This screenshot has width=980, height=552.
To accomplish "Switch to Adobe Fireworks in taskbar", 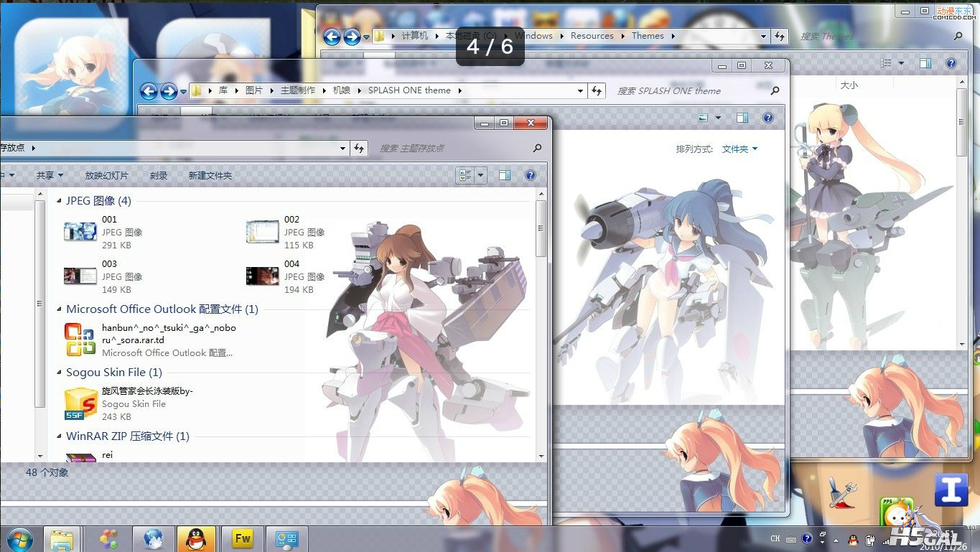I will pos(243,539).
